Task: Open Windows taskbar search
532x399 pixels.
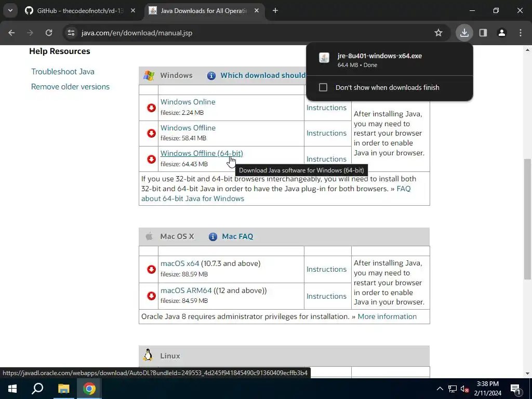Action: click(37, 389)
